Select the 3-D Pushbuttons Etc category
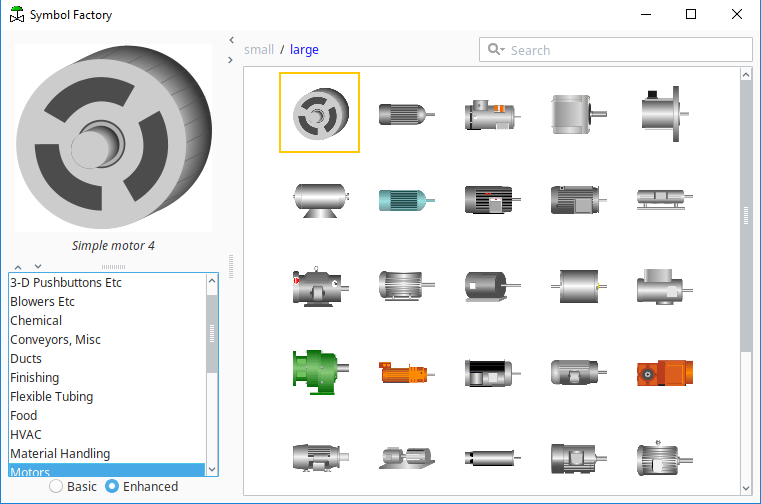 point(107,283)
